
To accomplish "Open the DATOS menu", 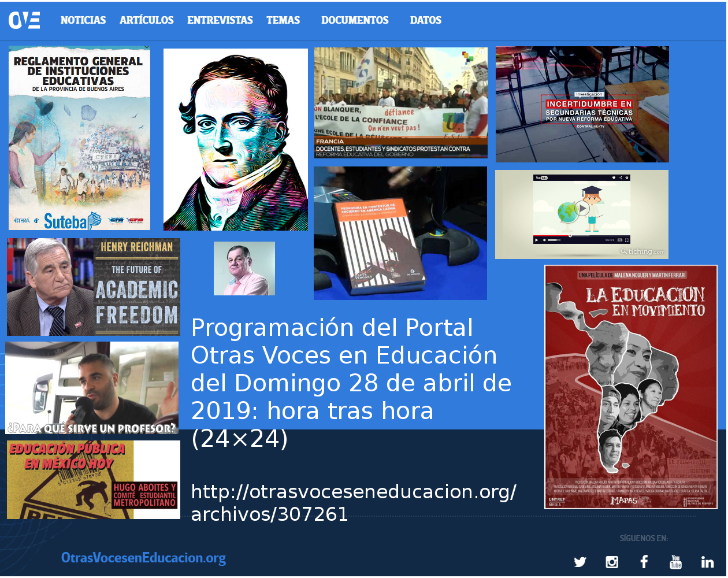I will (x=426, y=20).
